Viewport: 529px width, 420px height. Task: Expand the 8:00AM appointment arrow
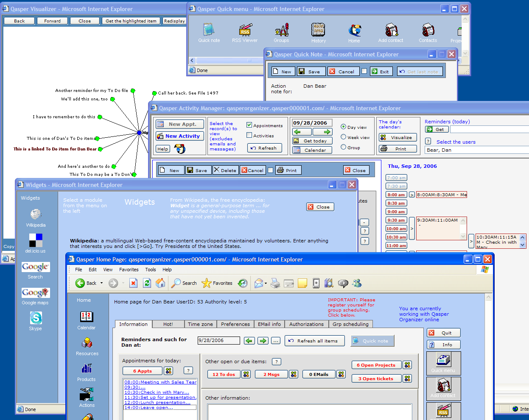pyautogui.click(x=411, y=195)
